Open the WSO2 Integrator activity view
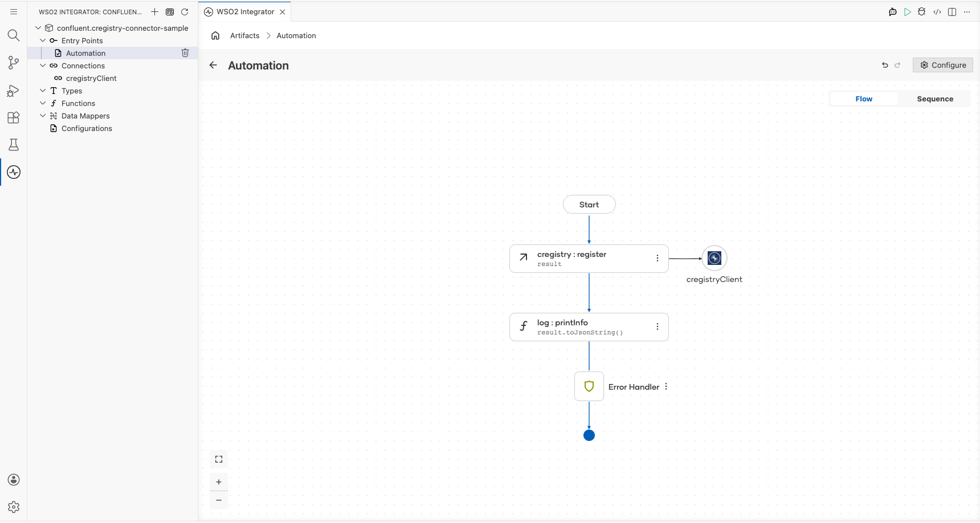This screenshot has height=523, width=980. coord(14,172)
